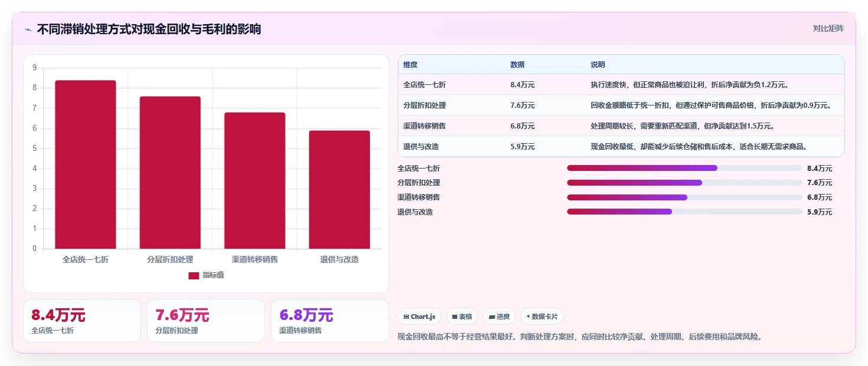
Task: Click the 5.9万元 value beside the progress bar
Action: click(820, 212)
